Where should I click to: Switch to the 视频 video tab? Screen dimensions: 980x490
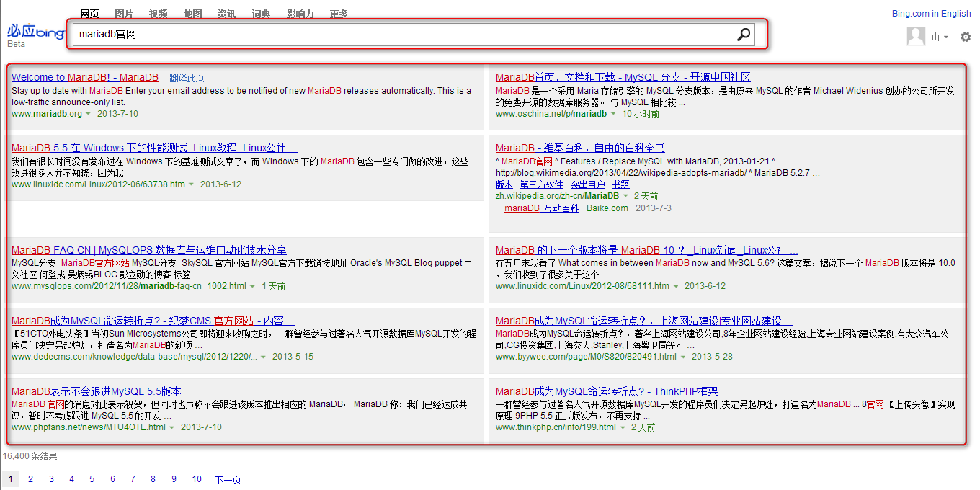[x=159, y=14]
